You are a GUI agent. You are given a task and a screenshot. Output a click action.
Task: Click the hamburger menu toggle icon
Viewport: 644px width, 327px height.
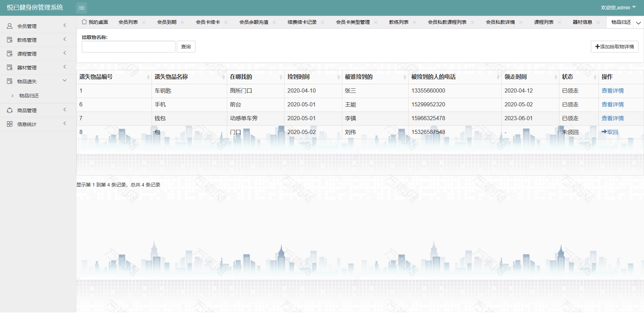(81, 8)
